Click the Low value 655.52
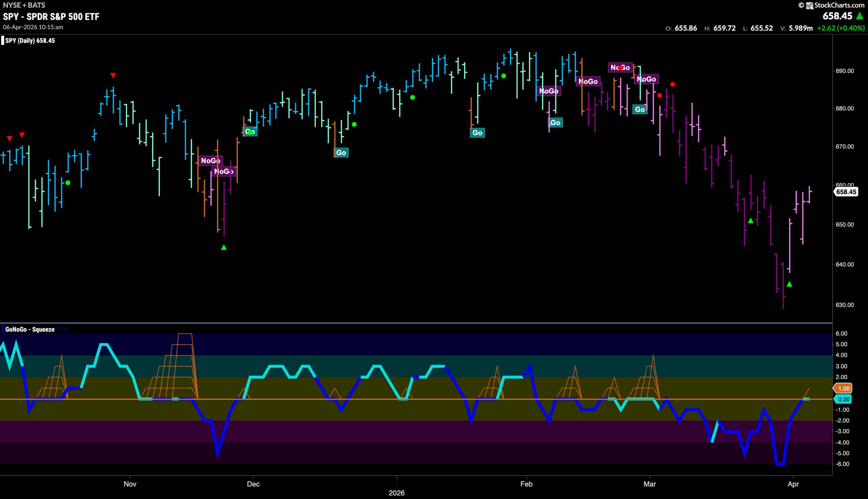Viewport: 868px width, 499px height. tap(762, 28)
